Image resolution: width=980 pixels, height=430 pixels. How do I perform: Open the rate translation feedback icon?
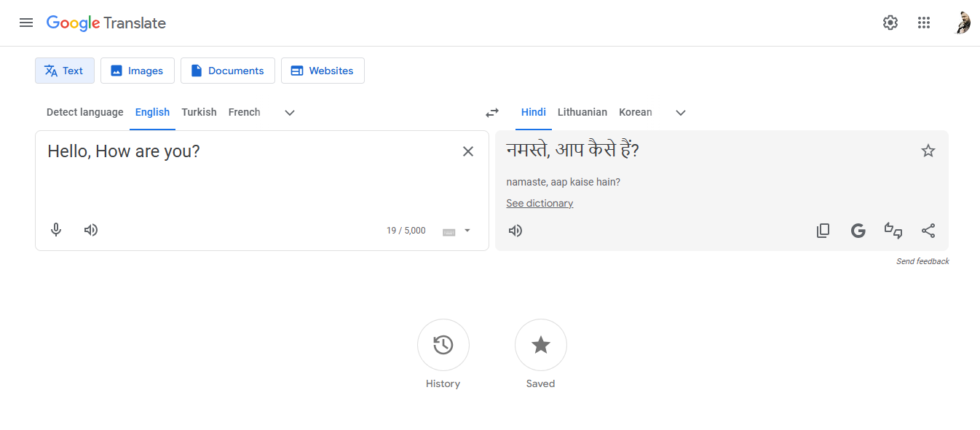[893, 230]
